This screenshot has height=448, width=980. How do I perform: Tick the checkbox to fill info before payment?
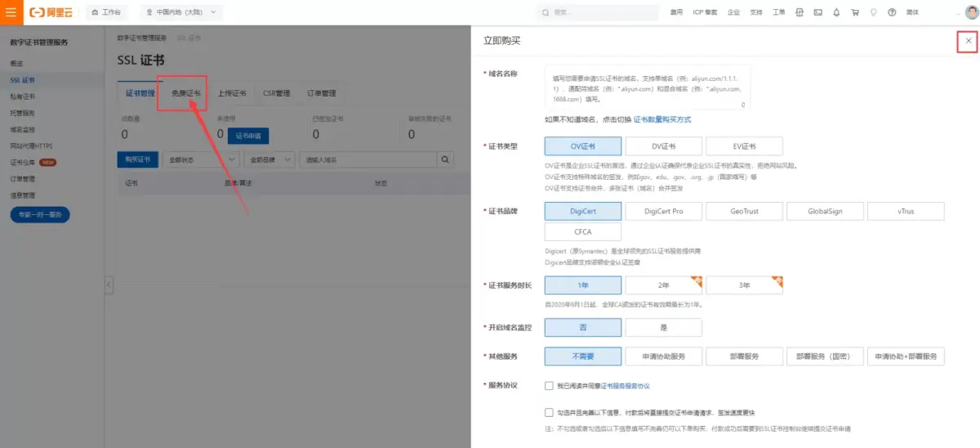tap(550, 413)
